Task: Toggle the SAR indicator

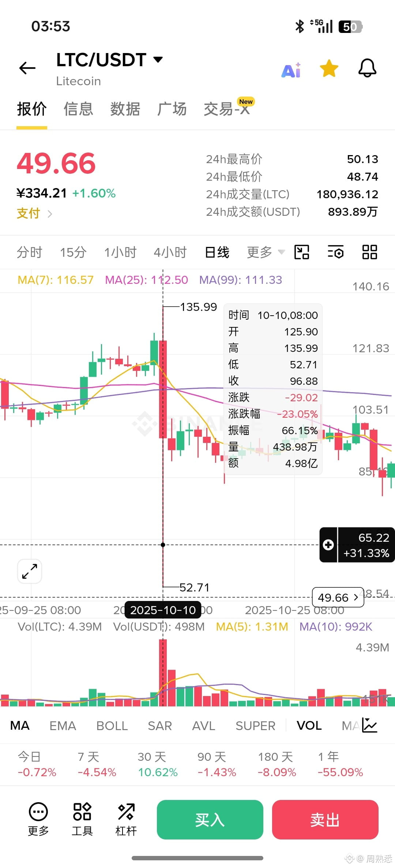Action: pyautogui.click(x=160, y=726)
